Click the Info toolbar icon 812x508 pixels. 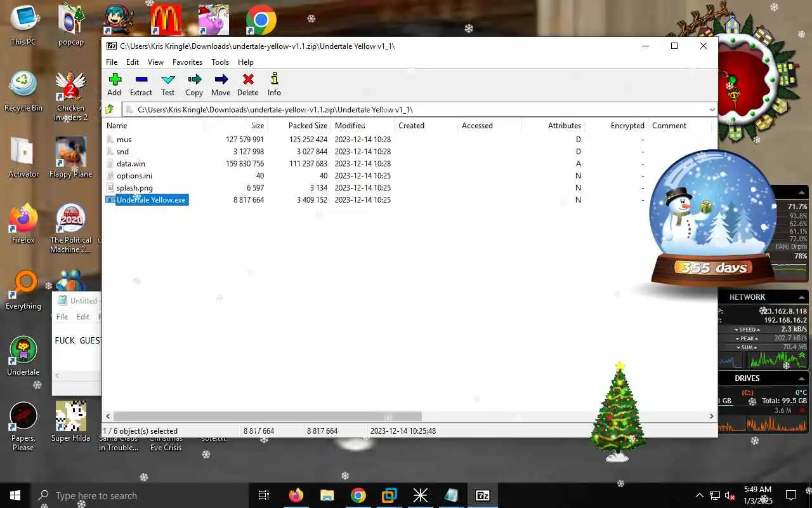click(274, 84)
